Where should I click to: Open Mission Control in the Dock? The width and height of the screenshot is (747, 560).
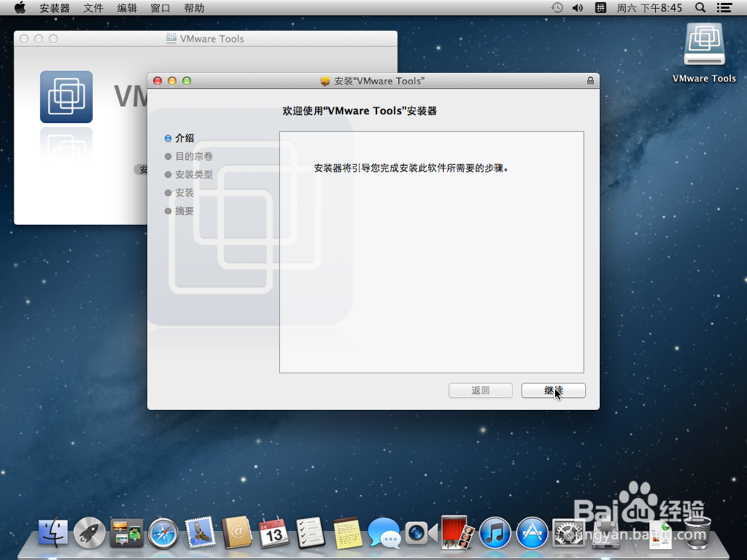(126, 532)
